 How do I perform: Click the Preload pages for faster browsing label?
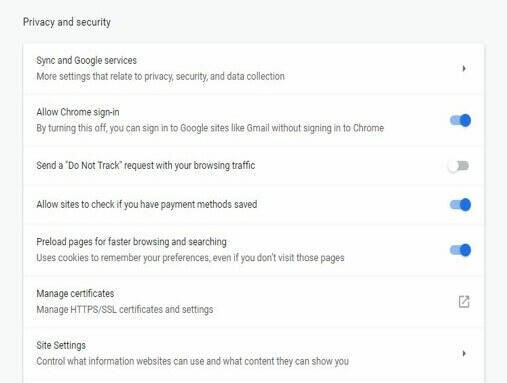(131, 242)
